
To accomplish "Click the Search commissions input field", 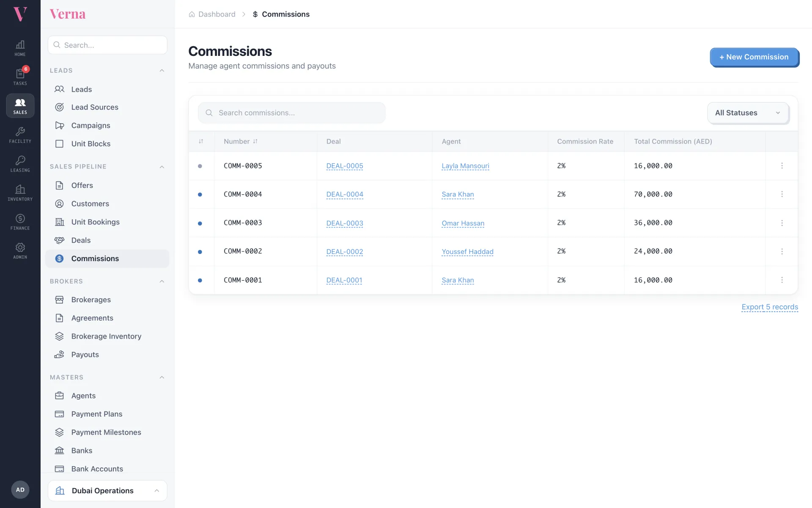I will pyautogui.click(x=292, y=113).
